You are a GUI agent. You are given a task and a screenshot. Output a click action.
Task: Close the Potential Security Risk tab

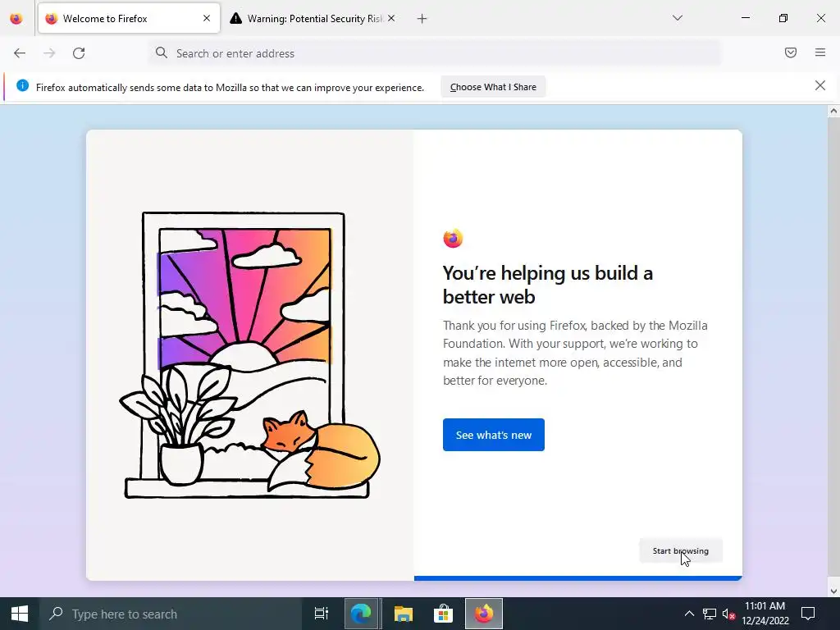[x=391, y=18]
